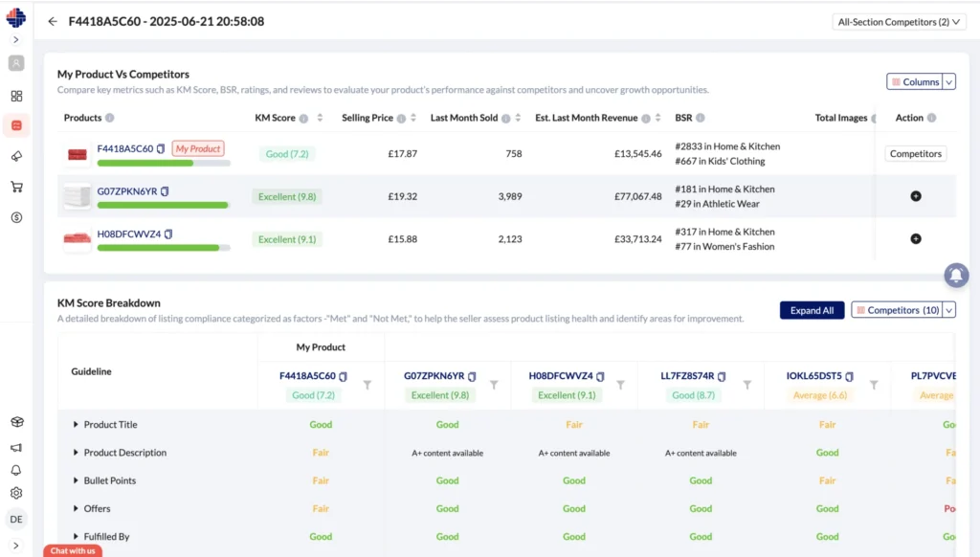980x557 pixels.
Task: Show info for Products column
Action: [x=110, y=118]
